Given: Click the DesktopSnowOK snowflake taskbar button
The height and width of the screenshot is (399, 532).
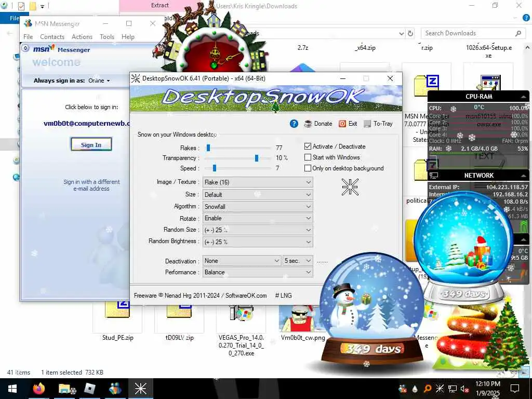Looking at the screenshot, I should pos(140,389).
